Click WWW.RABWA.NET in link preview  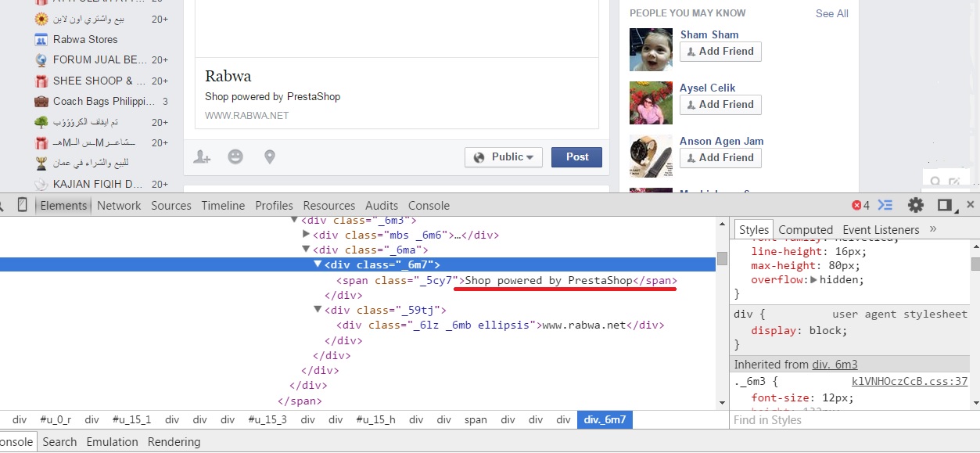(x=246, y=115)
